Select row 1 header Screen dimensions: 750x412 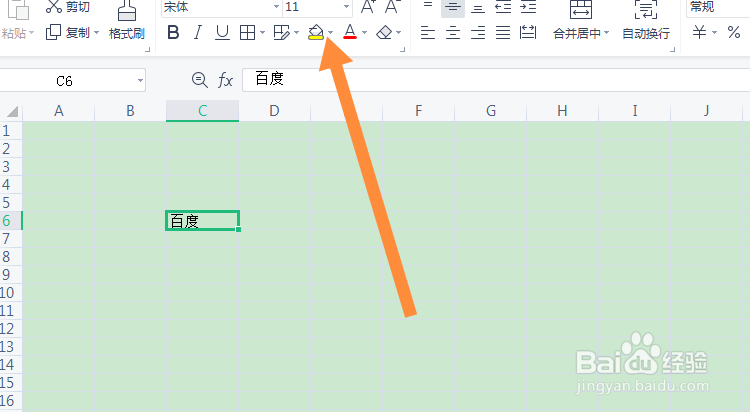point(11,131)
